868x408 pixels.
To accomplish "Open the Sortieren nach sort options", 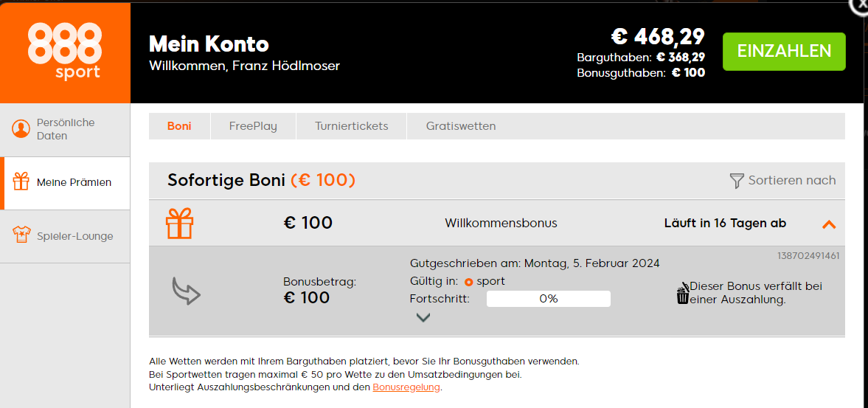I will click(782, 181).
